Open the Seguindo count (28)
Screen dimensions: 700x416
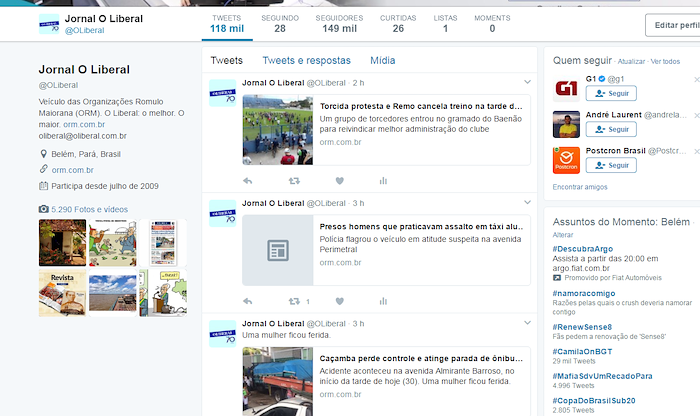pos(280,24)
